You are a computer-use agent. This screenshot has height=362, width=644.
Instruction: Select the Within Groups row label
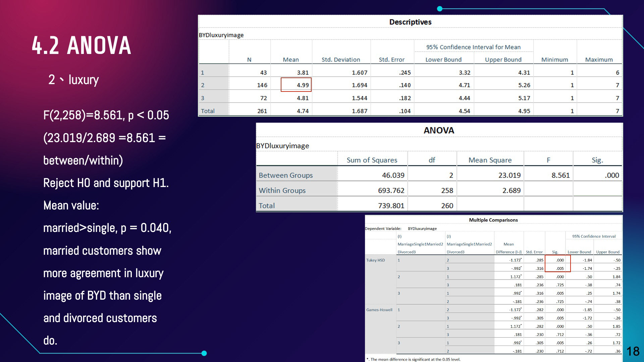point(282,190)
